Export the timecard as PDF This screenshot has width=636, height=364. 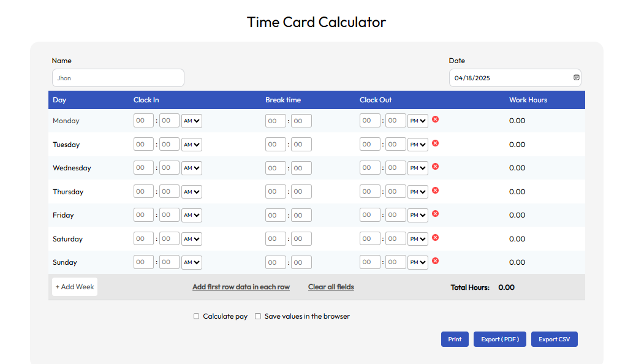click(x=500, y=339)
